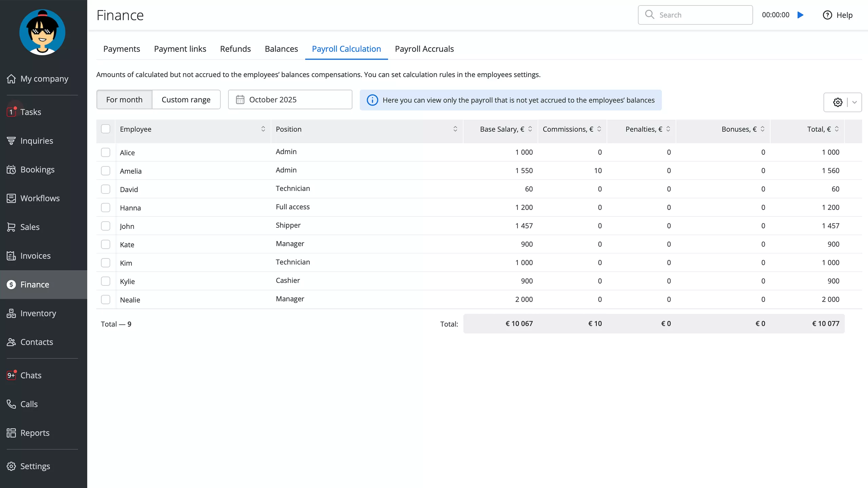Check the Nealie row checkbox
The width and height of the screenshot is (868, 488).
pyautogui.click(x=105, y=299)
